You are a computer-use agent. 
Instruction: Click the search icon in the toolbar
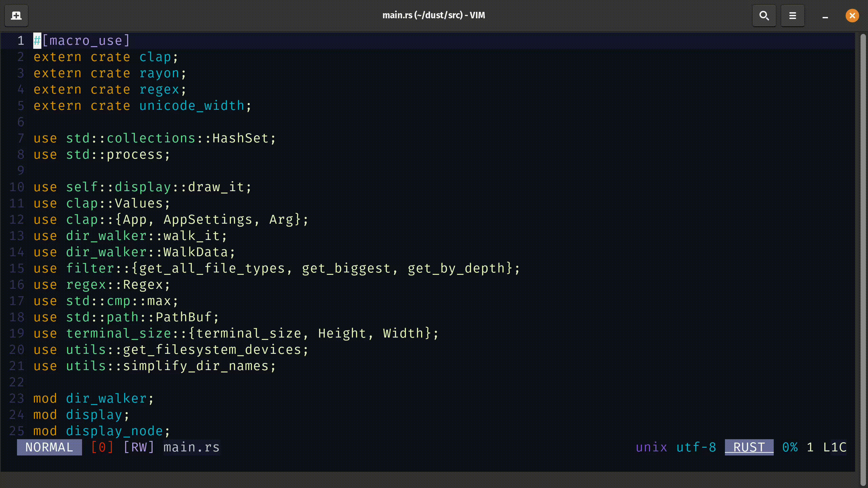[x=764, y=16]
